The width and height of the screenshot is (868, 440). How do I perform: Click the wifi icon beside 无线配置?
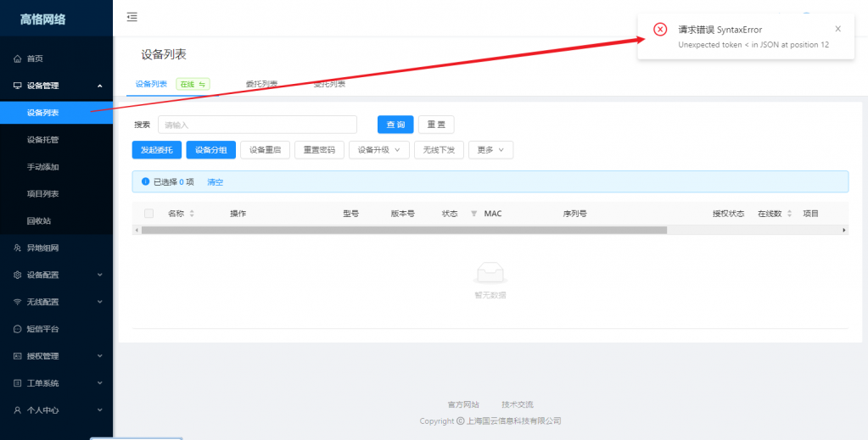pyautogui.click(x=17, y=302)
